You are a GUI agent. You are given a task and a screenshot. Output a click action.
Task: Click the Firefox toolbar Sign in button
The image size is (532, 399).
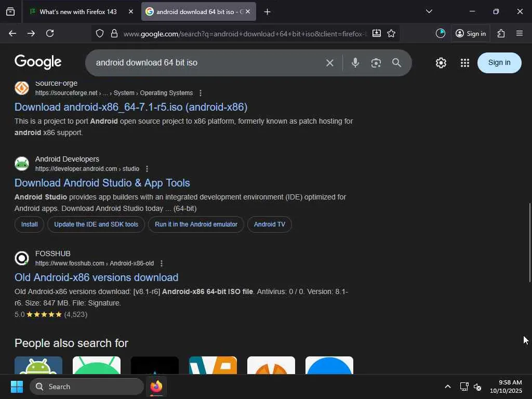click(x=471, y=33)
